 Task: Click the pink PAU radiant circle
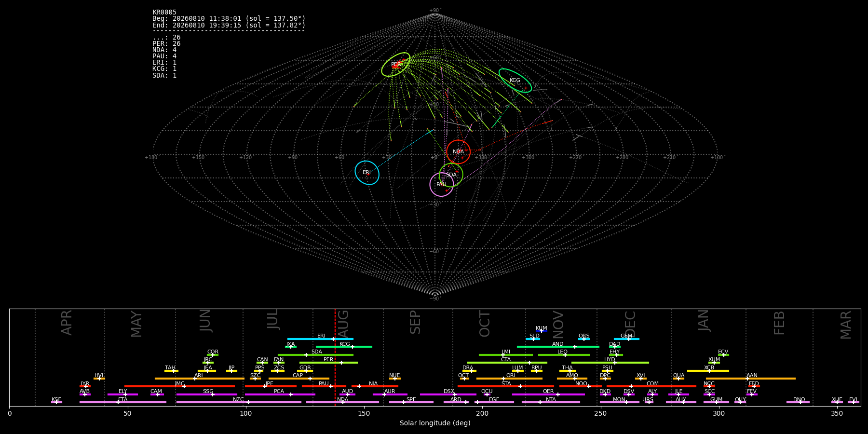coord(442,185)
